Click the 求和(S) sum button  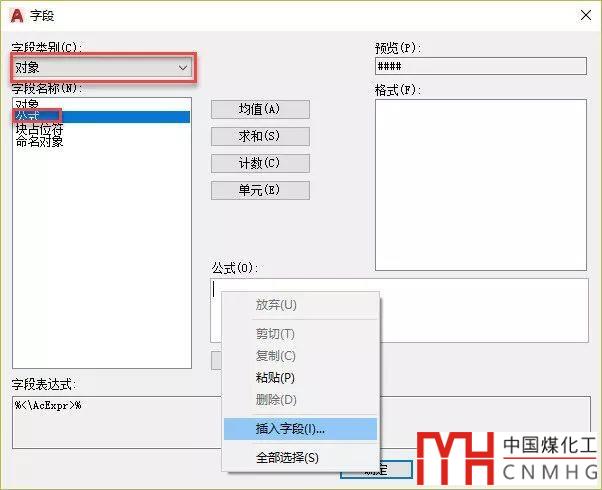[260, 136]
